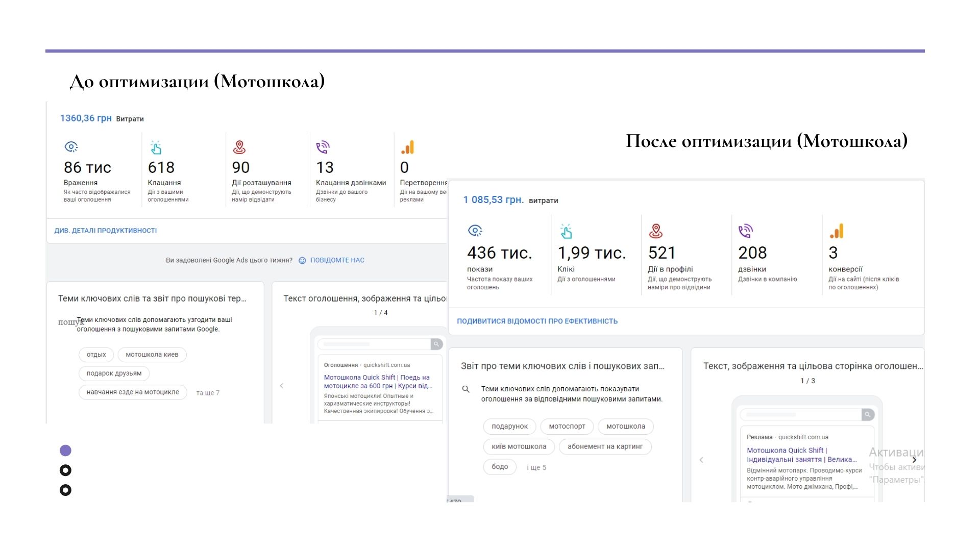Click the bar chart icon above 3 конверсії

point(837,232)
